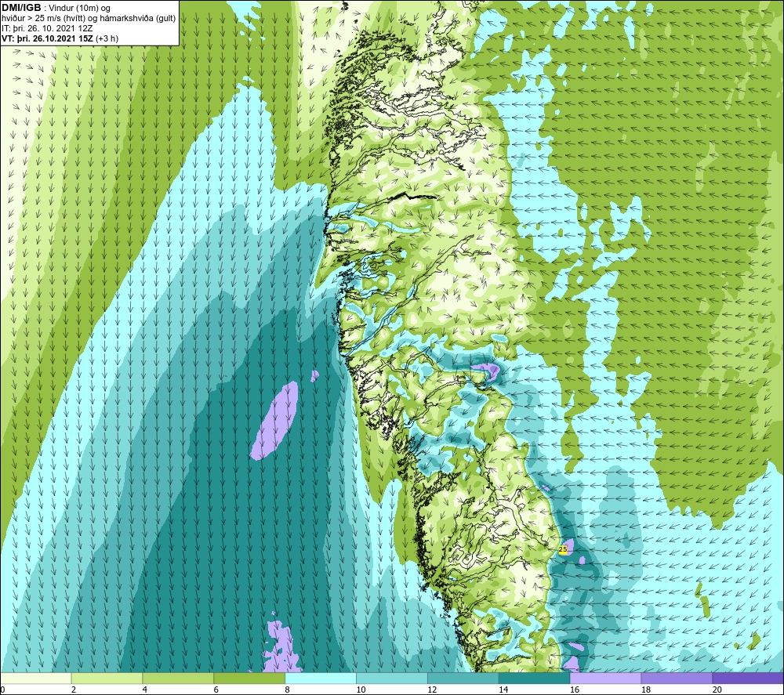Click the pale cream 0–2 m/s legend swatch
This screenshot has height=695, width=784.
(35, 678)
